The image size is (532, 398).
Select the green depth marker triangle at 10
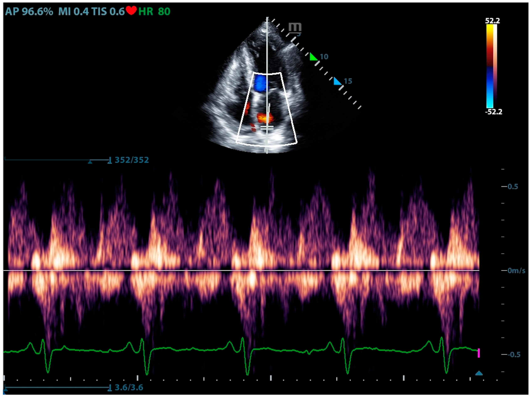313,57
